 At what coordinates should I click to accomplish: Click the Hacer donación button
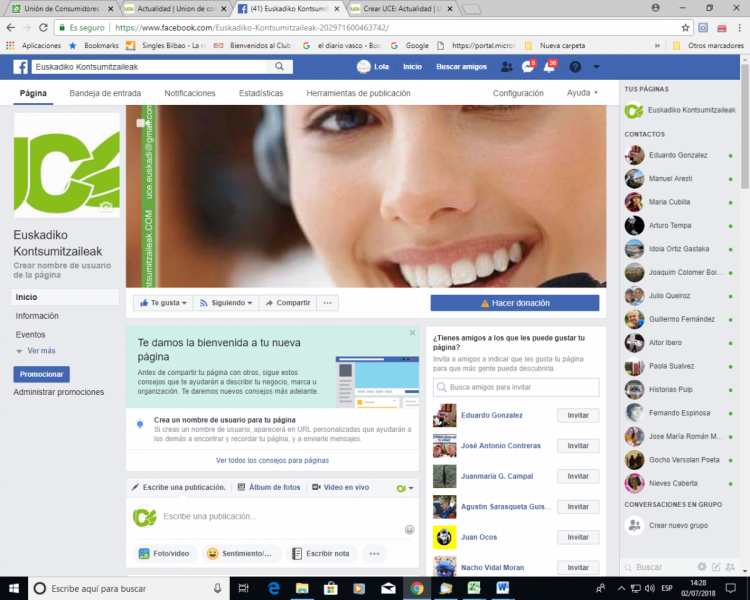pos(515,303)
